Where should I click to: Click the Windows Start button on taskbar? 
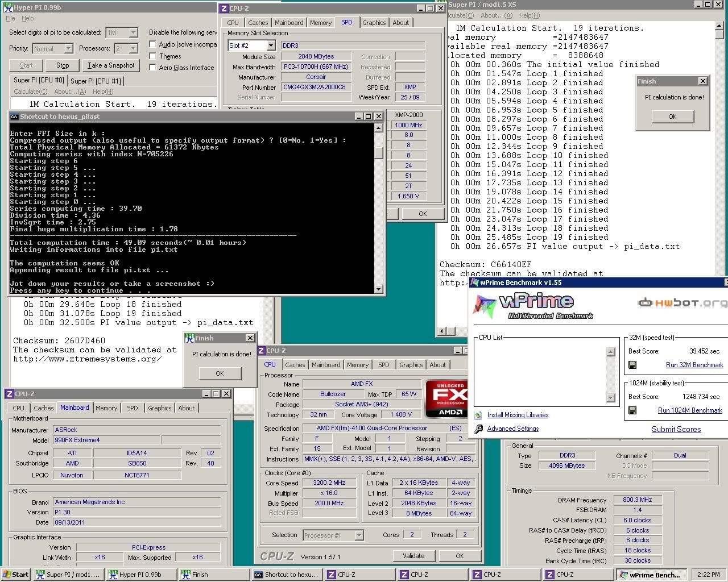point(16,575)
